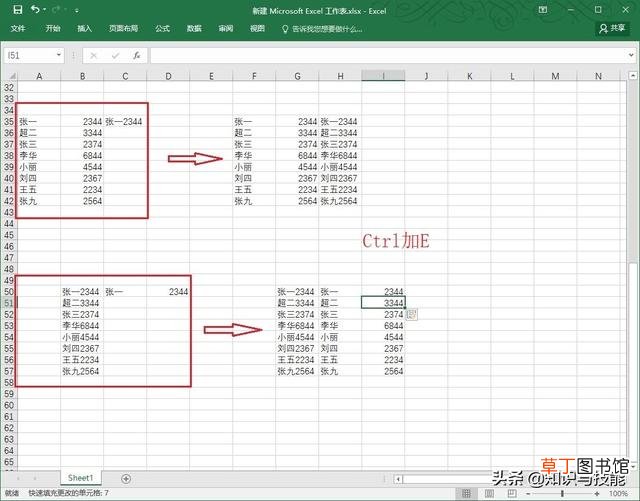This screenshot has width=640, height=501.
Task: Click the zoom out minus button
Action: click(528, 494)
